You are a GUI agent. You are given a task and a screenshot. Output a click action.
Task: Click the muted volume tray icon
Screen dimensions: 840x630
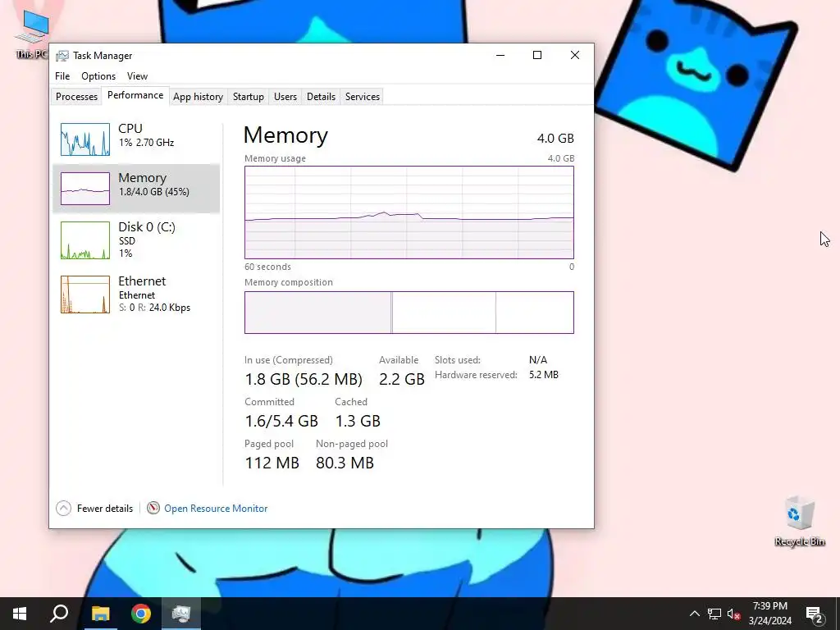click(734, 614)
